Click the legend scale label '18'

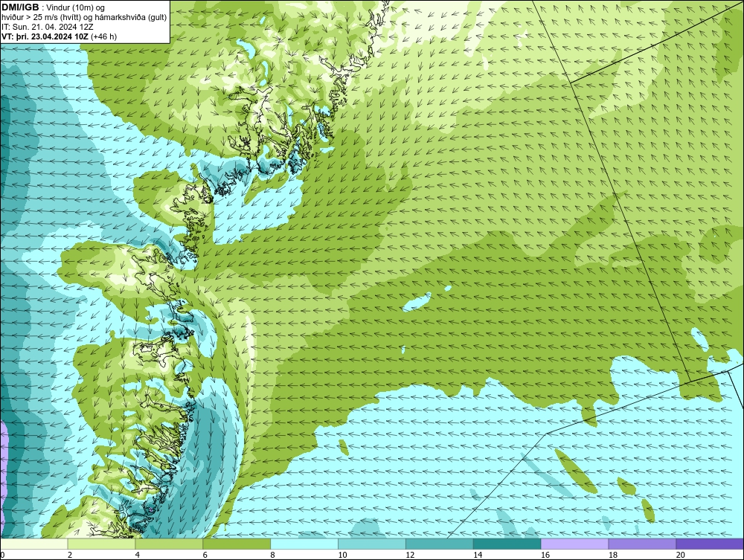click(x=612, y=555)
